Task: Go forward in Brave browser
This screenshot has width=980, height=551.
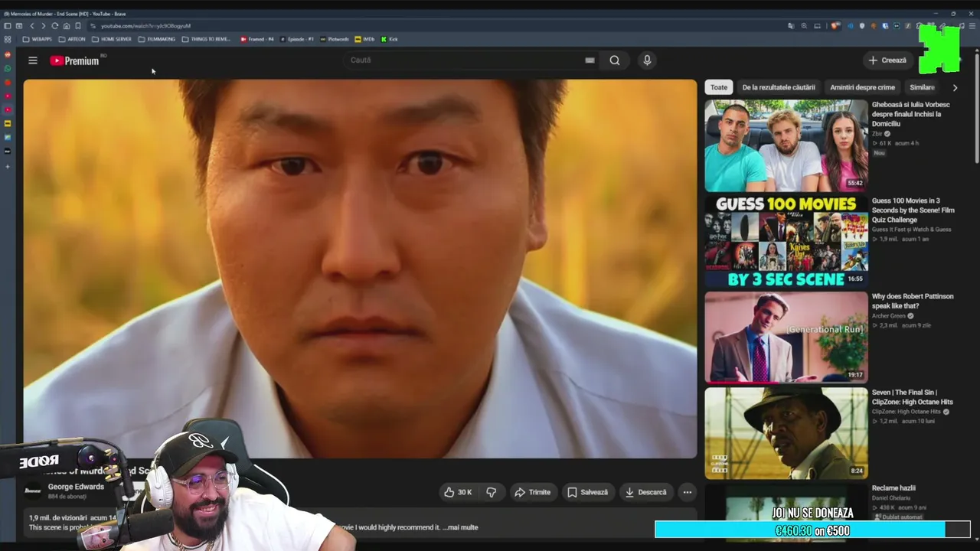Action: 43,26
